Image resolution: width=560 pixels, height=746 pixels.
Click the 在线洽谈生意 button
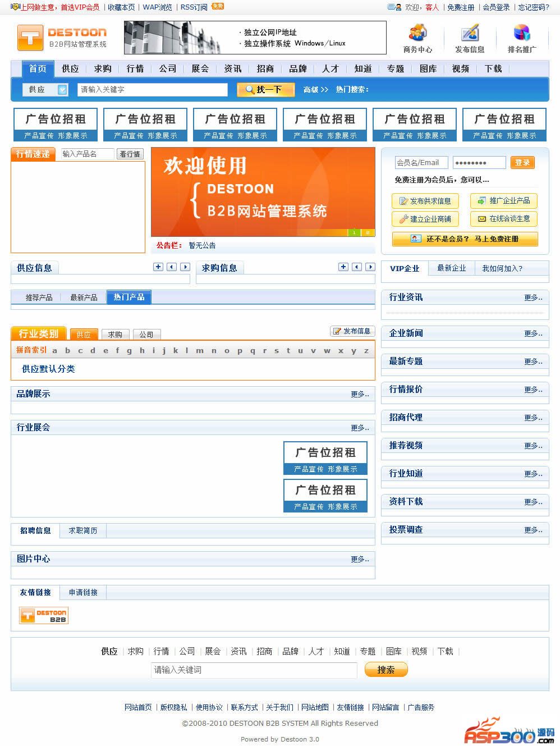[504, 219]
